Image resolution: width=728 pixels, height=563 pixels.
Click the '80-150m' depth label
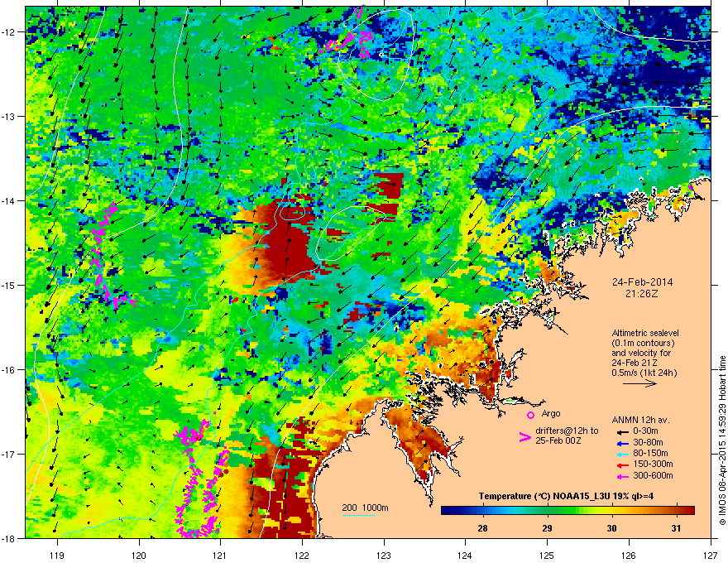coord(650,454)
